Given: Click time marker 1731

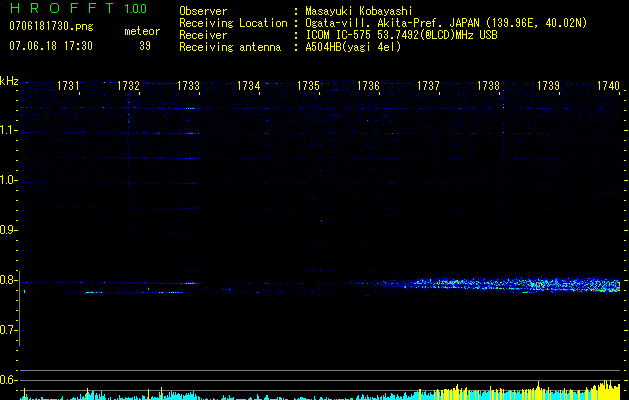Looking at the screenshot, I should pyautogui.click(x=68, y=86).
